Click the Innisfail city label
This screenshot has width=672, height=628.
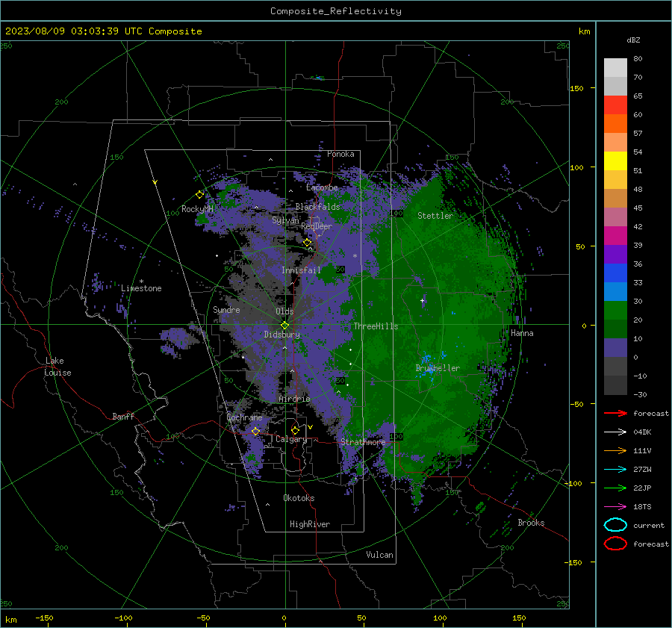(301, 270)
